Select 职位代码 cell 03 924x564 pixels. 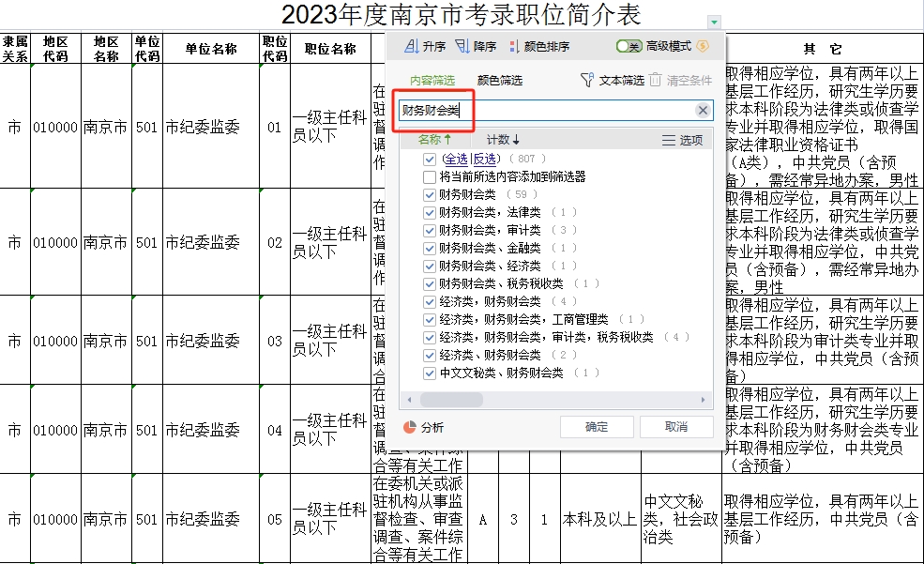pos(275,340)
